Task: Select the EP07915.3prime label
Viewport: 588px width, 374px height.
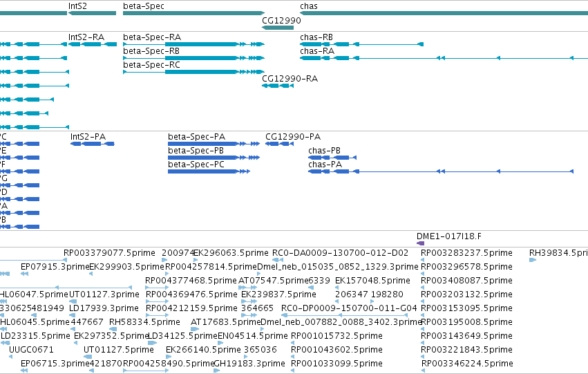Action: tap(55, 267)
